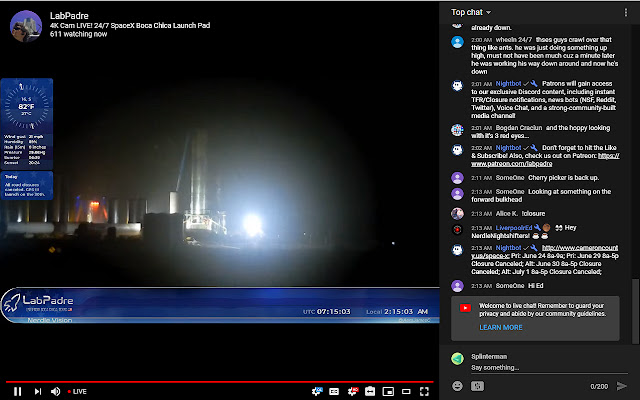The height and width of the screenshot is (400, 640).
Task: Click the Today road closures overlay box
Action: coord(27,185)
